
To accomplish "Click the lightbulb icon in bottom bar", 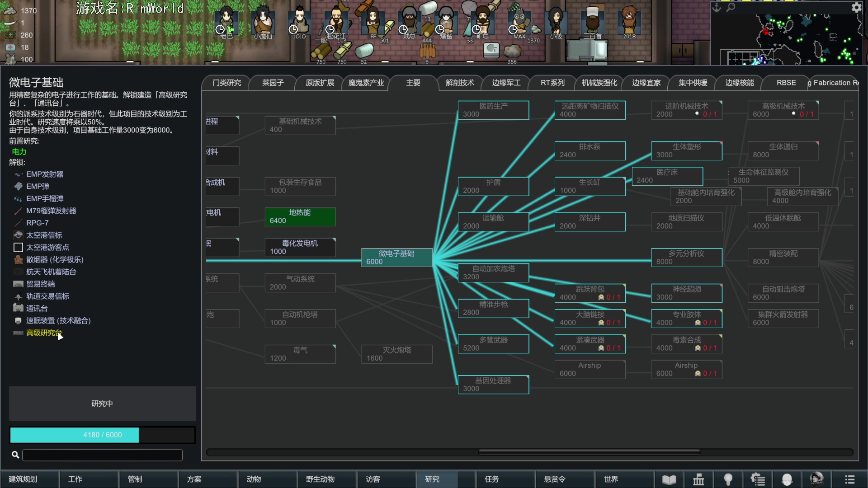I will [728, 479].
